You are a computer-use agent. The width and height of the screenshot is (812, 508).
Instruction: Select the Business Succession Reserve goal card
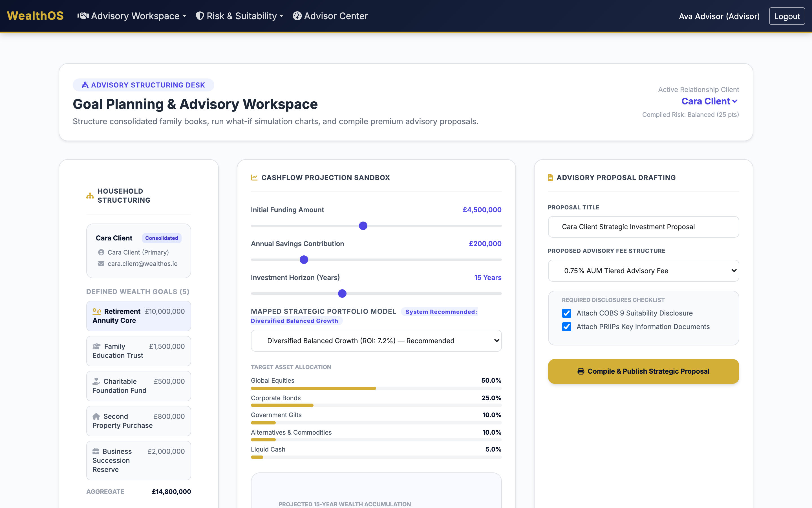pos(139,460)
